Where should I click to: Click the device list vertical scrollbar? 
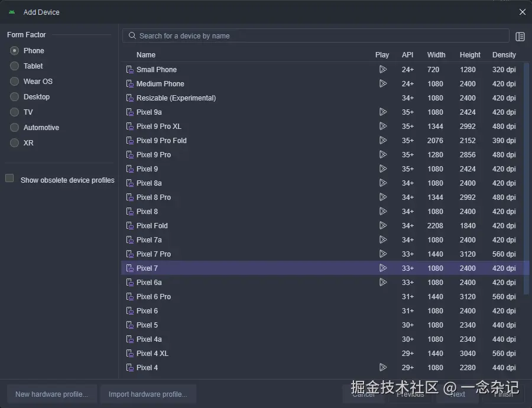pos(527,178)
